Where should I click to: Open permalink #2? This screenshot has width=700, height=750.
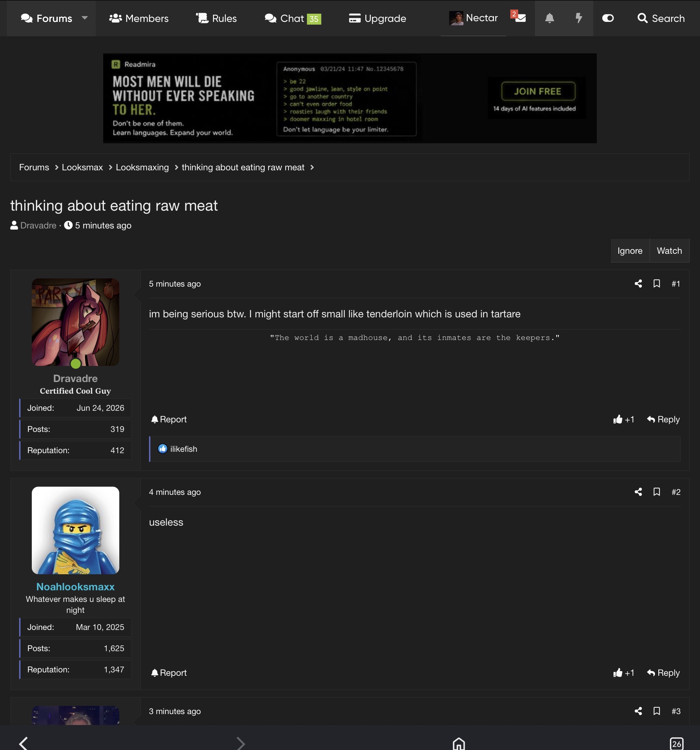click(676, 492)
